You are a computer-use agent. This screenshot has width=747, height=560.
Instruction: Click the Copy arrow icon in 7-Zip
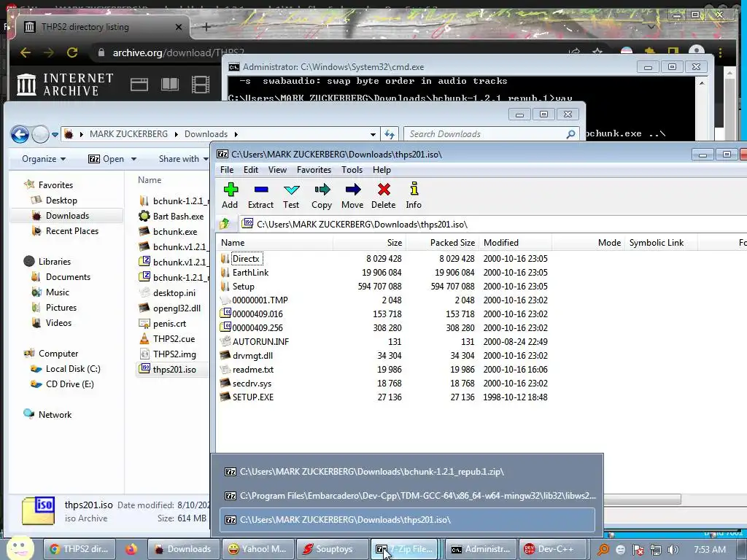(322, 195)
